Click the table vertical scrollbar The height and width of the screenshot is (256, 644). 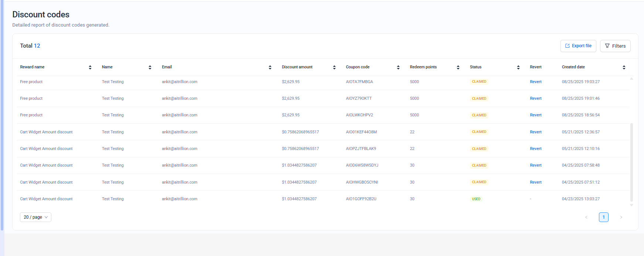631,163
